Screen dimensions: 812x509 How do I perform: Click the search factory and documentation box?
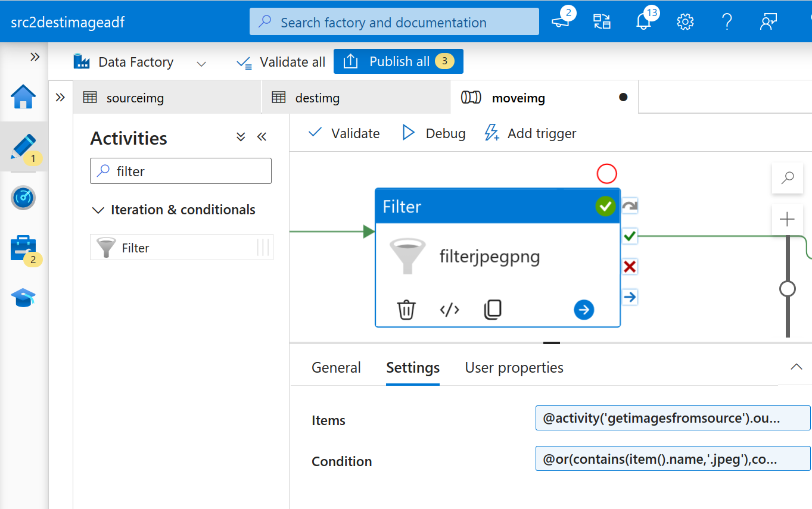click(394, 22)
